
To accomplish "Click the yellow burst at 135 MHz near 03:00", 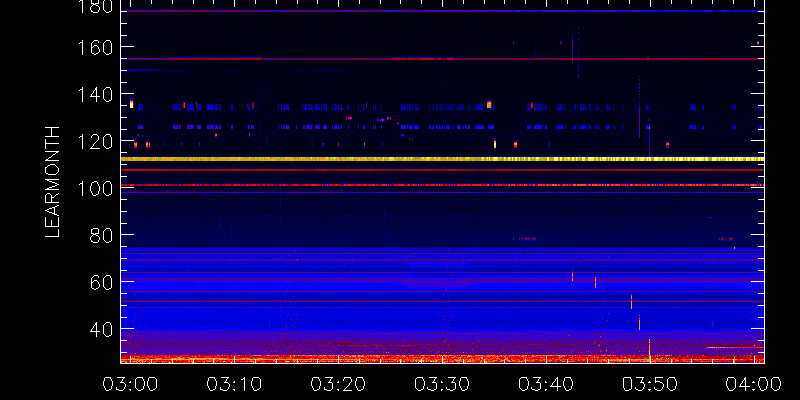I will click(132, 104).
